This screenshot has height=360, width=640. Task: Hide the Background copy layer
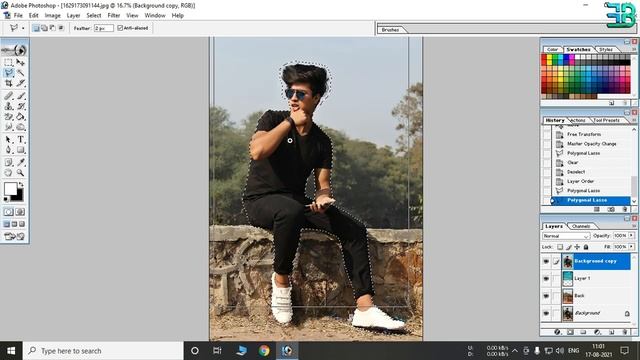click(546, 261)
